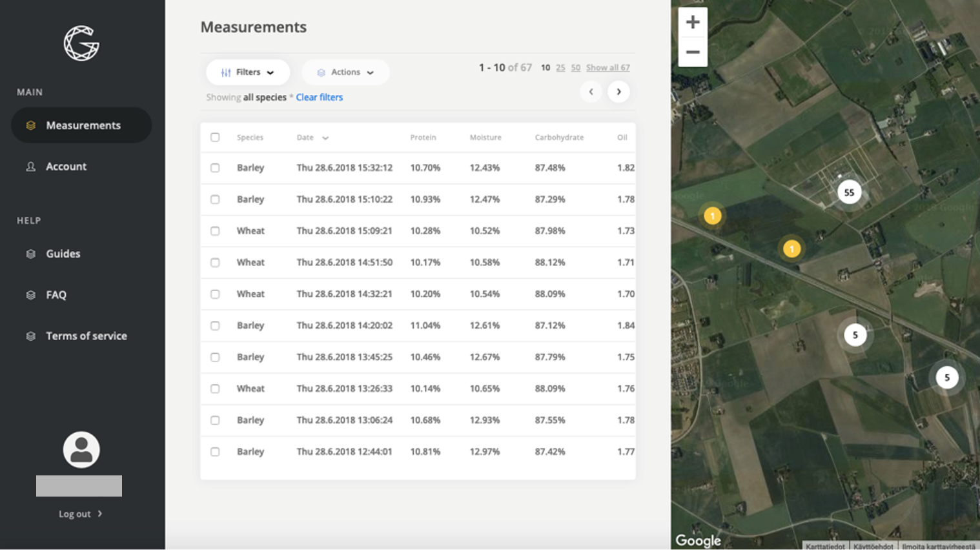
Task: Go to previous page of measurements
Action: click(591, 92)
